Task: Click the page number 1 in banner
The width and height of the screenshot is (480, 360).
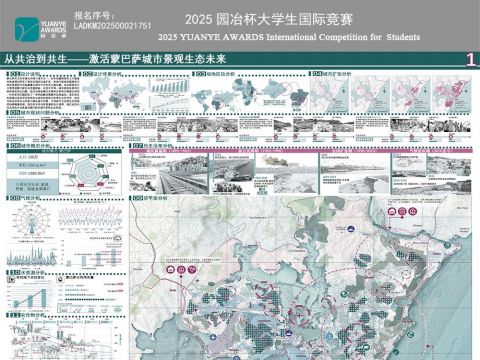Action: click(471, 60)
